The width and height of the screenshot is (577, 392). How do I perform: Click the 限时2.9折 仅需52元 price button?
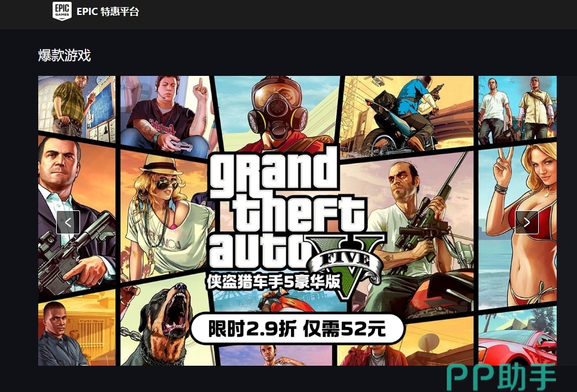tap(297, 329)
